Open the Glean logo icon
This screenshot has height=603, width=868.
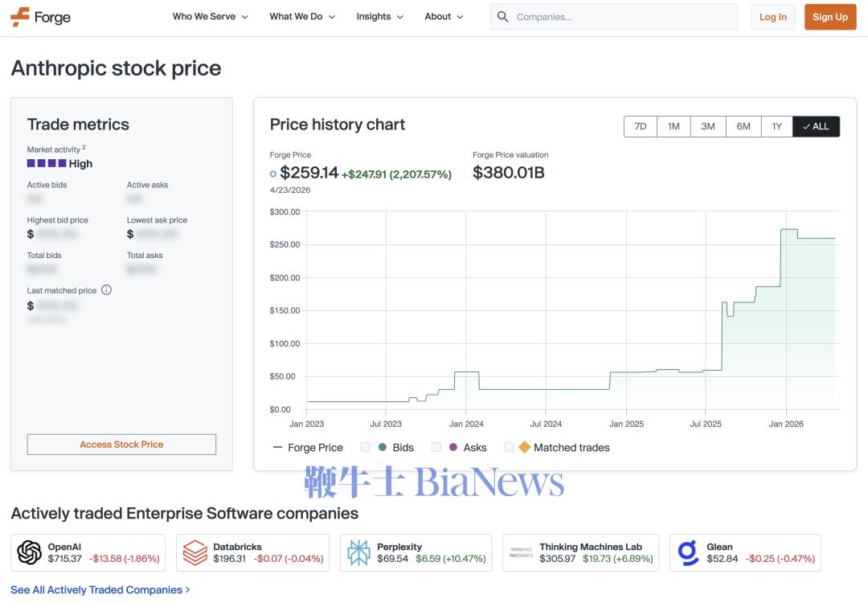point(688,552)
